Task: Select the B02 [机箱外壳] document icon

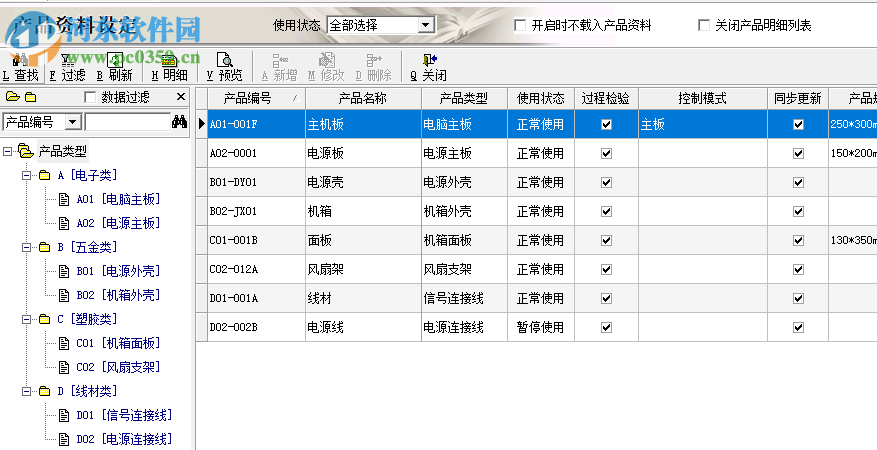Action: pyautogui.click(x=64, y=295)
